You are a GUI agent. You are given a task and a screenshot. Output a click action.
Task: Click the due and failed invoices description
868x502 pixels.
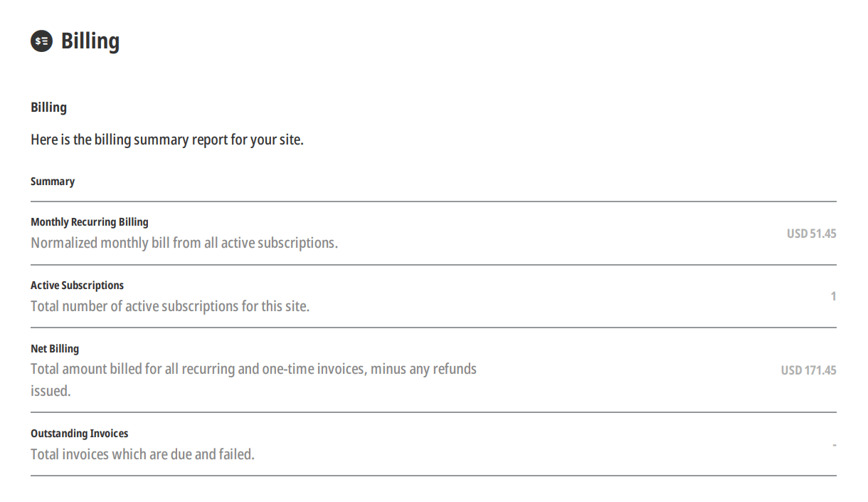coord(142,454)
